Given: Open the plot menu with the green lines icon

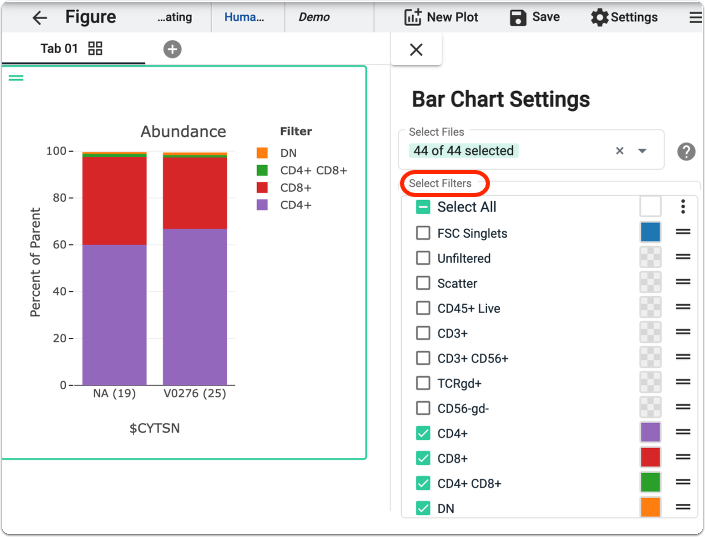Looking at the screenshot, I should (x=16, y=78).
